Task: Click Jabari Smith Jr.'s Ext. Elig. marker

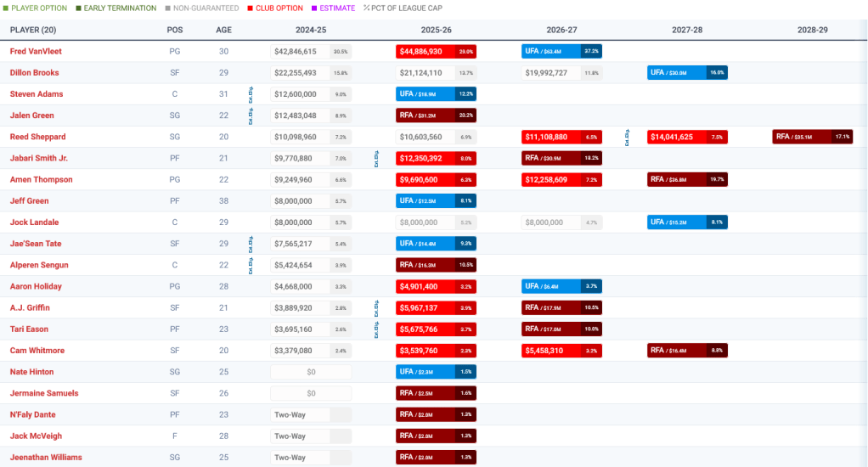Action: [375, 158]
